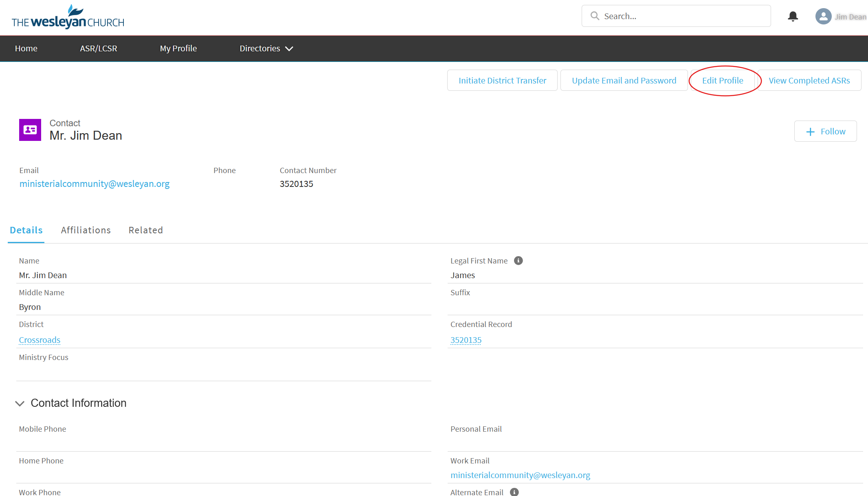Click the Legal First Name info icon
Image resolution: width=868 pixels, height=496 pixels.
518,261
